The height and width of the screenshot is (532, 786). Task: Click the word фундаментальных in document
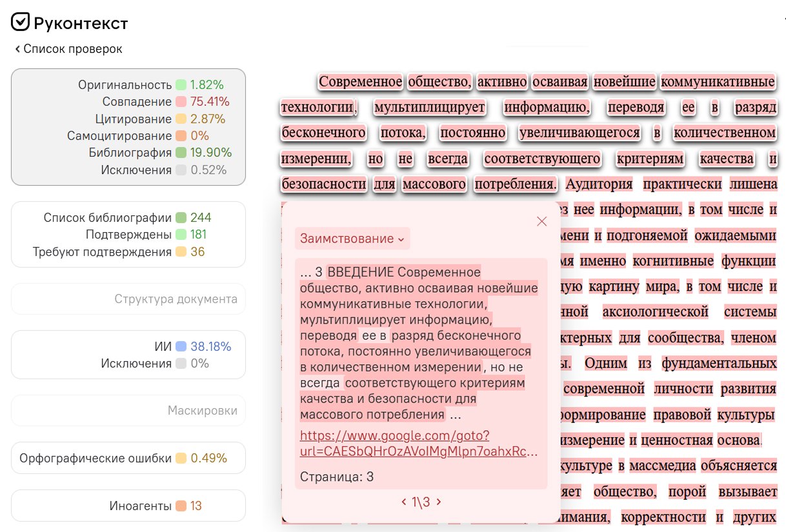719,363
